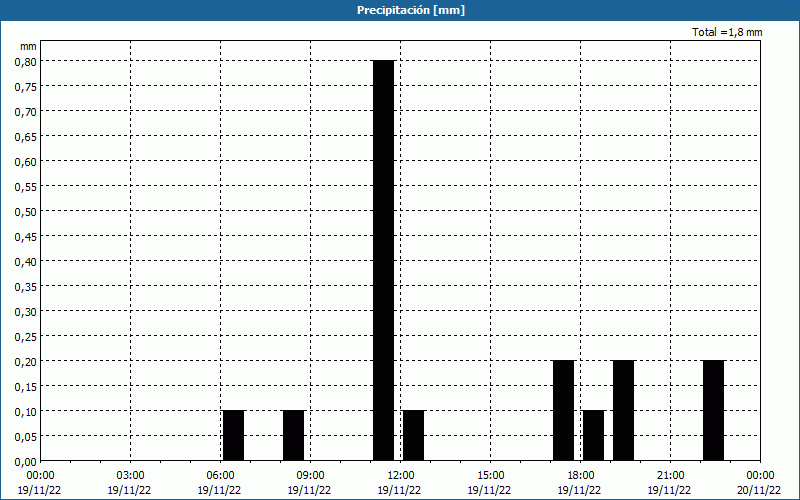The height and width of the screenshot is (500, 800).
Task: Click the mm unit label on y-axis
Action: [x=29, y=46]
